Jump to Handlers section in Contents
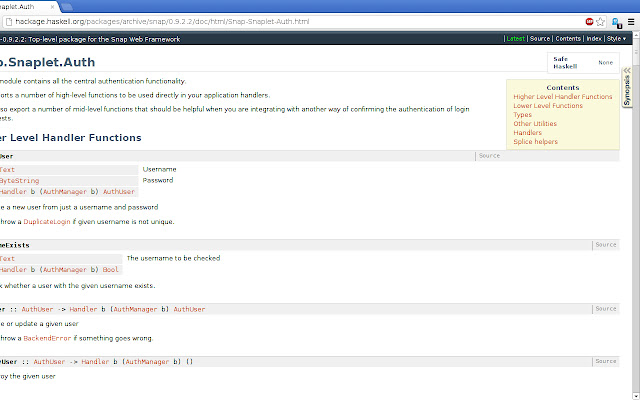 click(527, 133)
